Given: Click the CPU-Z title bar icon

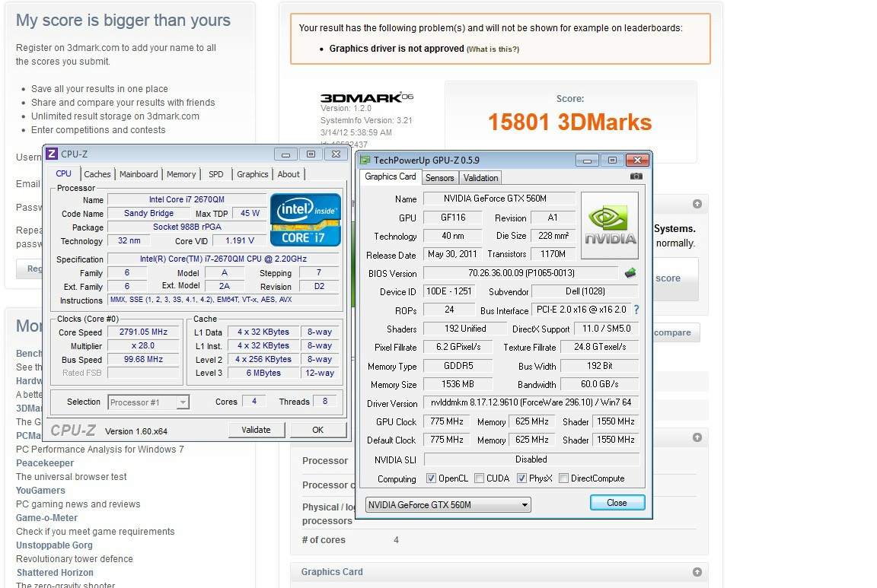Looking at the screenshot, I should tap(52, 154).
